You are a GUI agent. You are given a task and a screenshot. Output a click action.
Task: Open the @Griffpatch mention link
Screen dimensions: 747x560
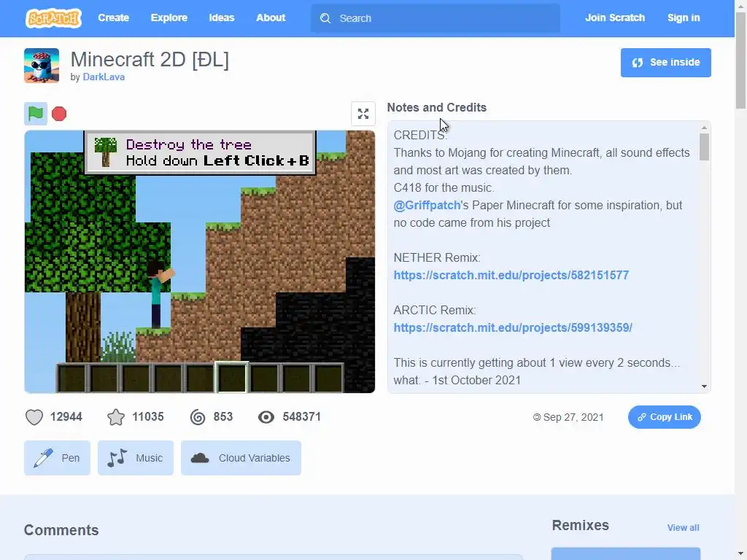point(427,205)
